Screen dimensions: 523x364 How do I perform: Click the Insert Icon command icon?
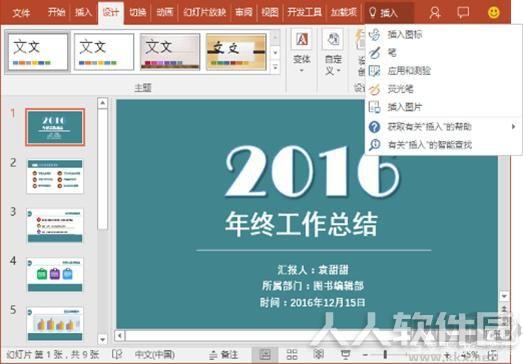(x=374, y=34)
